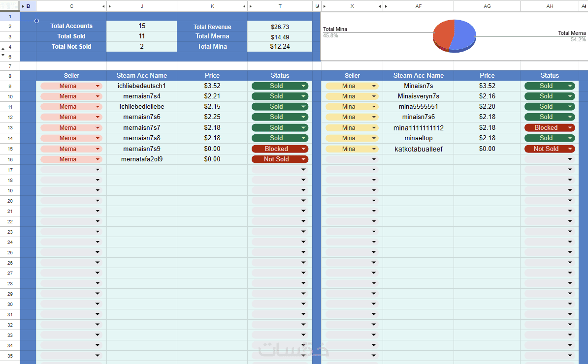
Task: Select the Total Accounts label cell
Action: pos(71,26)
